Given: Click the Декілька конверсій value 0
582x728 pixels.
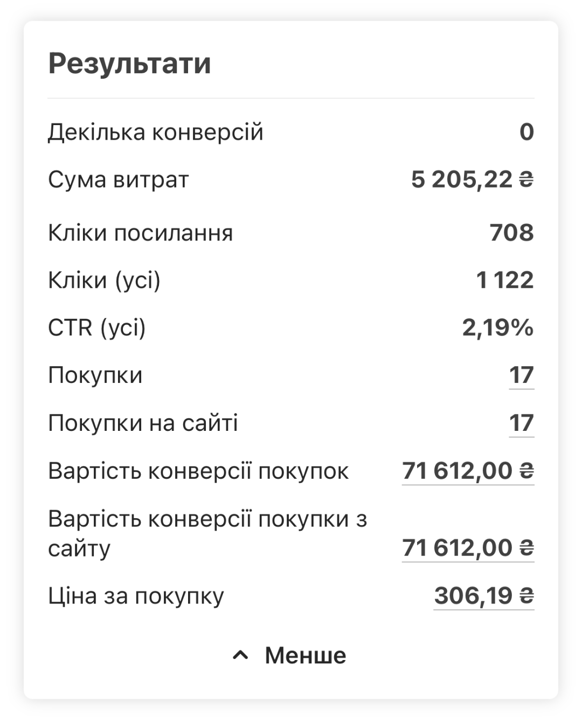Looking at the screenshot, I should click(526, 132).
